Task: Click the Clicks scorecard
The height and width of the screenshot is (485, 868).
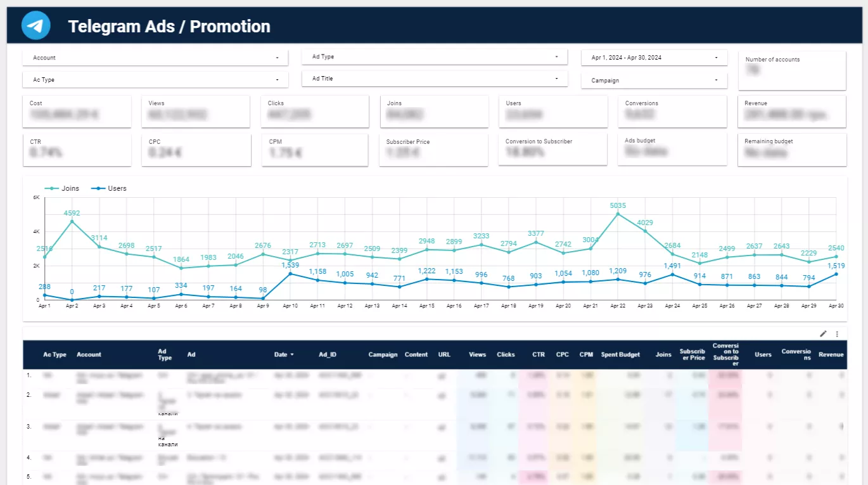Action: pos(315,112)
